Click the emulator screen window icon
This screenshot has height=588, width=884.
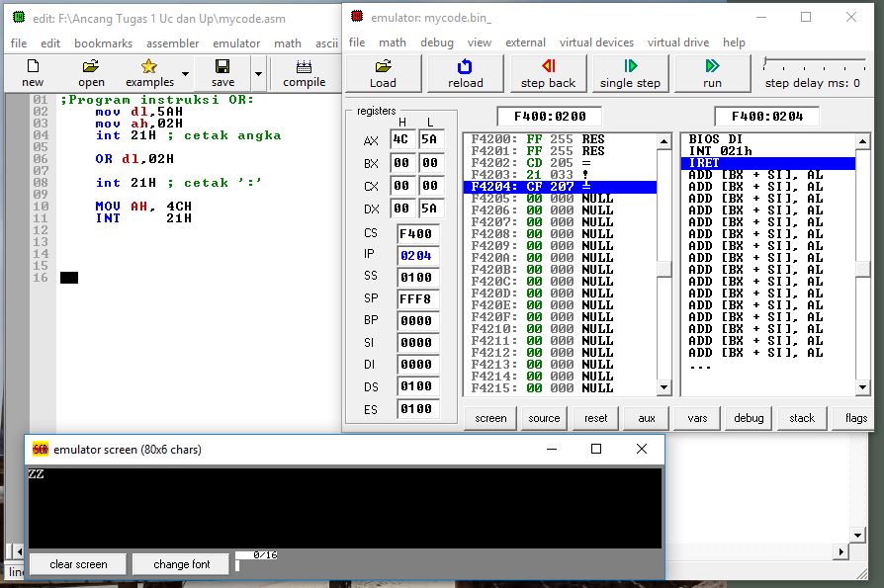click(x=40, y=450)
